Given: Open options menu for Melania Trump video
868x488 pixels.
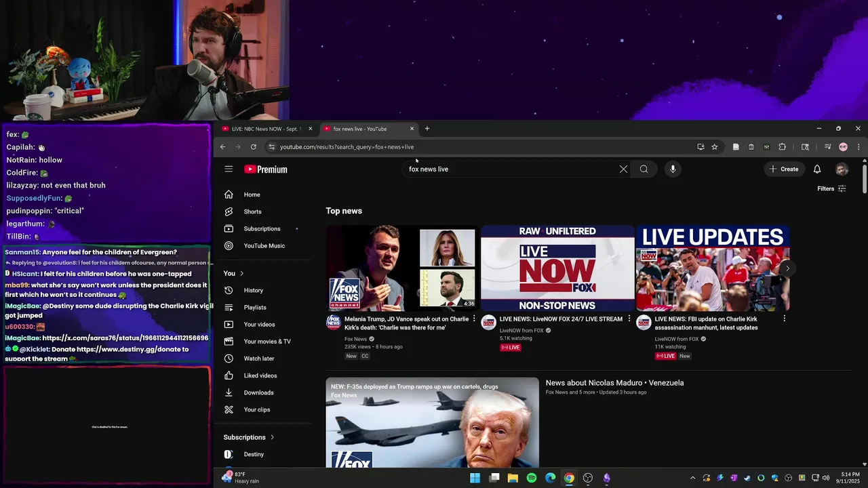Looking at the screenshot, I should coord(474,319).
